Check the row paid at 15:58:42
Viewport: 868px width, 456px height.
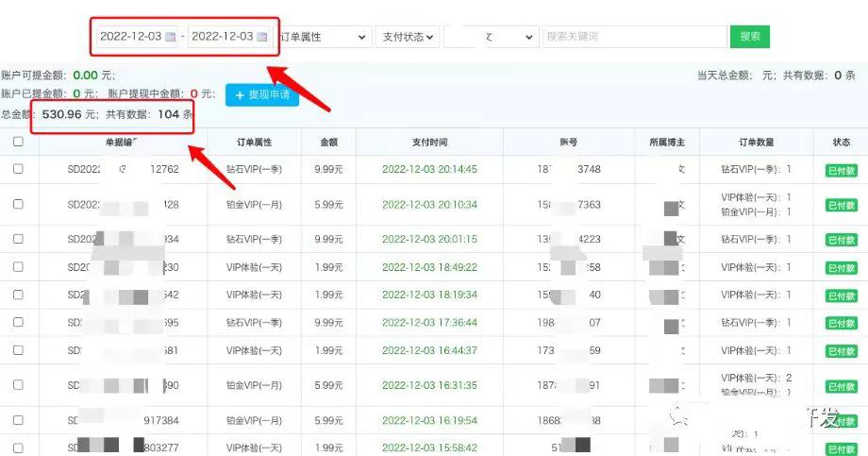pos(18,448)
